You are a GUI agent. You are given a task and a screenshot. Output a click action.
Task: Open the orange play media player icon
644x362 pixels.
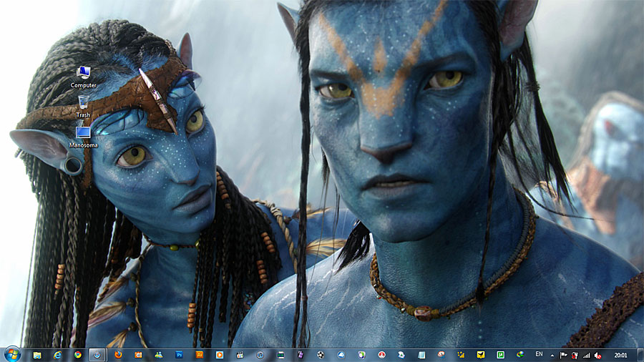pyautogui.click(x=220, y=355)
